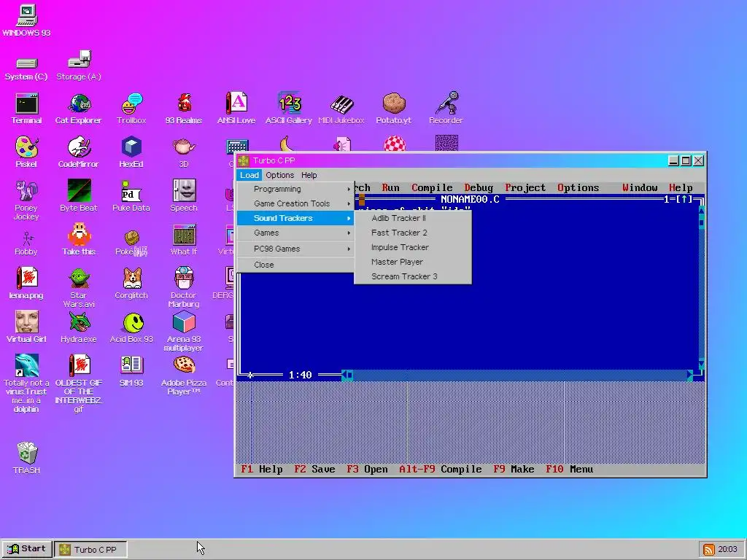The width and height of the screenshot is (747, 560).
Task: Click F2 Save in status bar
Action: tap(314, 469)
